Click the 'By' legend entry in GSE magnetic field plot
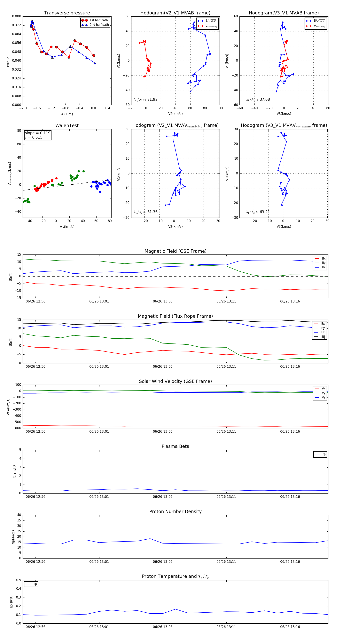The height and width of the screenshot is (644, 351). (x=320, y=263)
